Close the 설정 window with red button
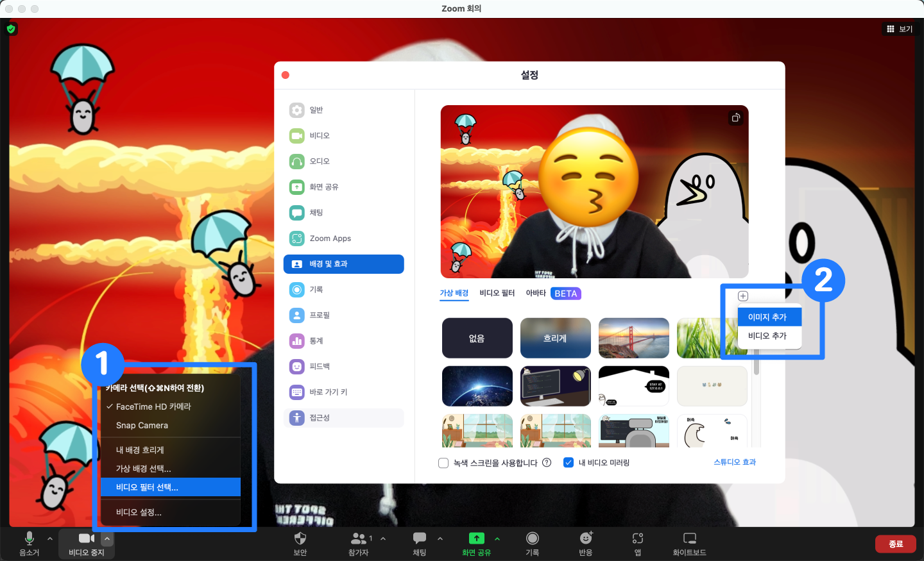The image size is (924, 561). coord(286,75)
